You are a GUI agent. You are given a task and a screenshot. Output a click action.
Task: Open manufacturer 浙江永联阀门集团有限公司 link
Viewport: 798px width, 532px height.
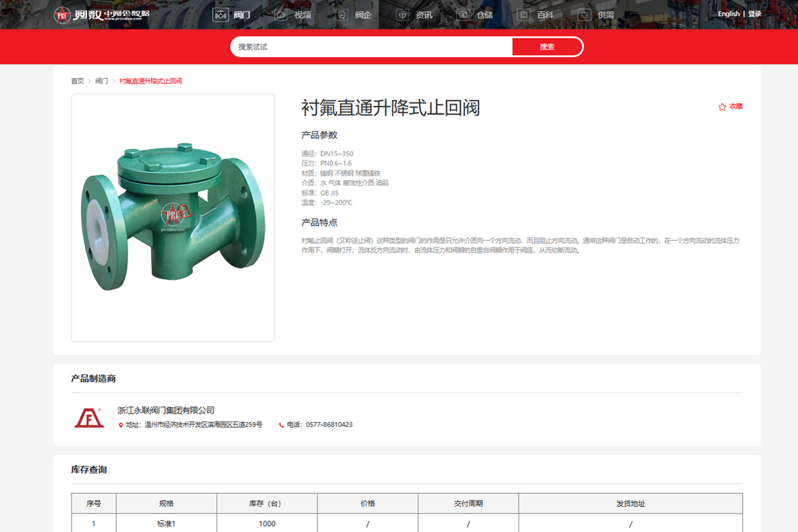pos(166,410)
